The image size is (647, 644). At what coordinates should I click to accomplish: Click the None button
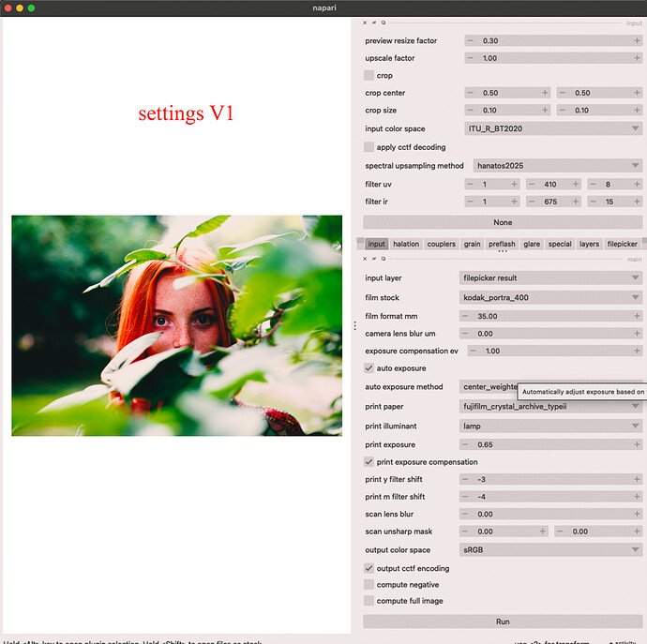[503, 222]
